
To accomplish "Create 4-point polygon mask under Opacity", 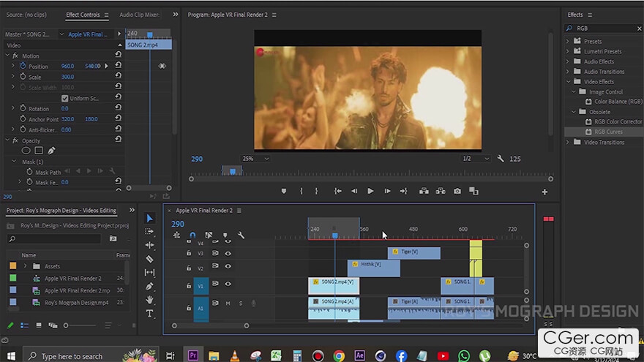I will (x=39, y=151).
